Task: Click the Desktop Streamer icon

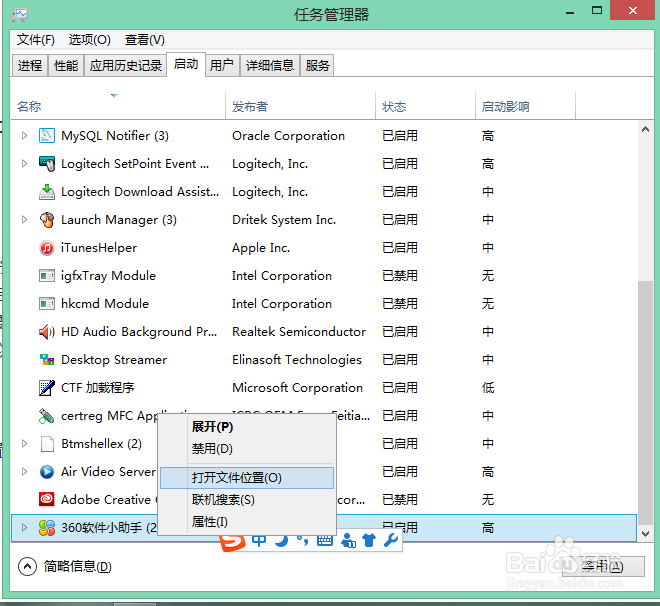Action: coord(47,360)
